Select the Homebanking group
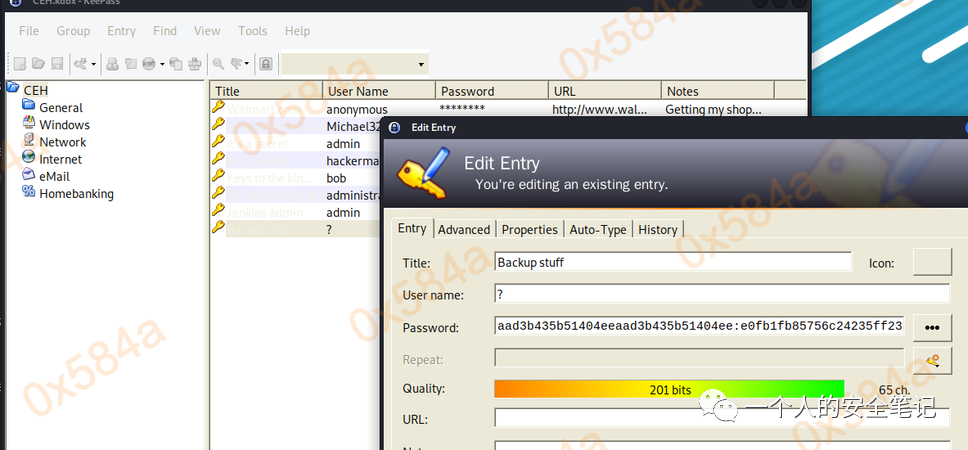 [x=76, y=194]
